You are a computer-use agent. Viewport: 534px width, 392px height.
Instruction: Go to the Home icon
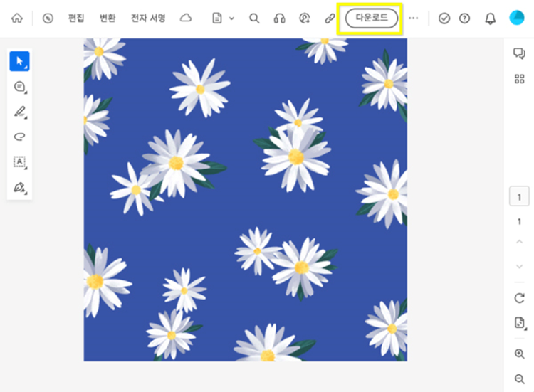click(x=17, y=18)
